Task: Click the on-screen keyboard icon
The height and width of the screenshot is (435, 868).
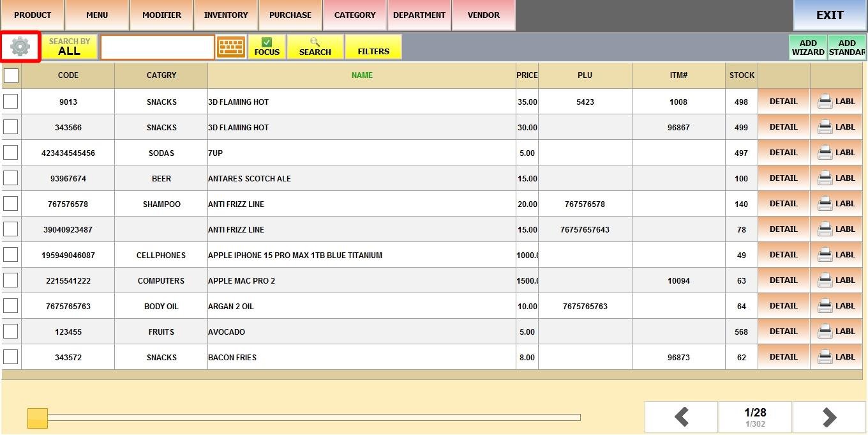Action: click(x=231, y=47)
